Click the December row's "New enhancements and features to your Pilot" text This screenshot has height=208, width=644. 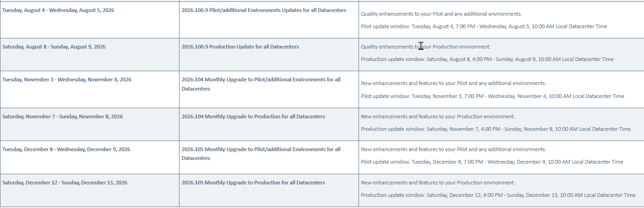click(x=453, y=149)
